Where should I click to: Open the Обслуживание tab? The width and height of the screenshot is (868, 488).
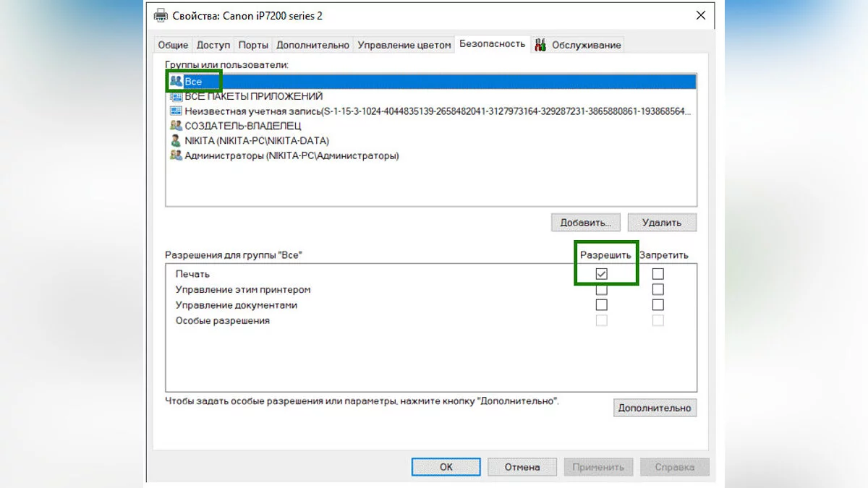578,45
